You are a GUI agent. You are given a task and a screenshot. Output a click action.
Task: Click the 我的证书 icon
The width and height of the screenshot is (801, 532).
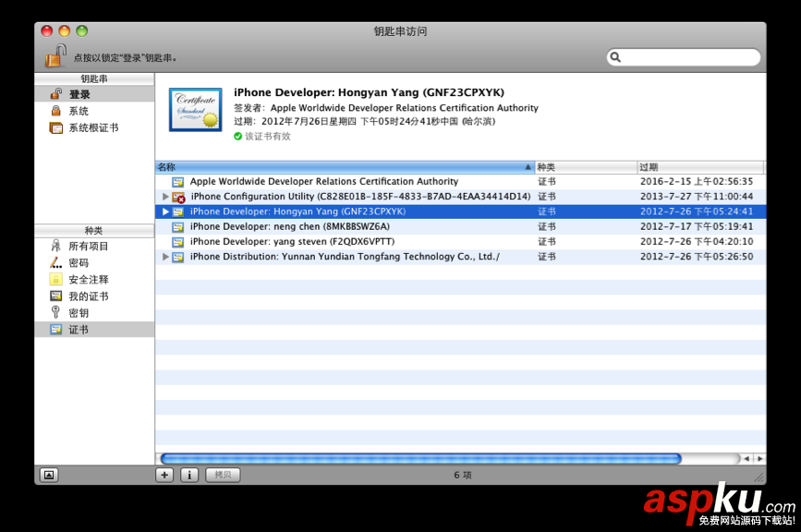[55, 296]
